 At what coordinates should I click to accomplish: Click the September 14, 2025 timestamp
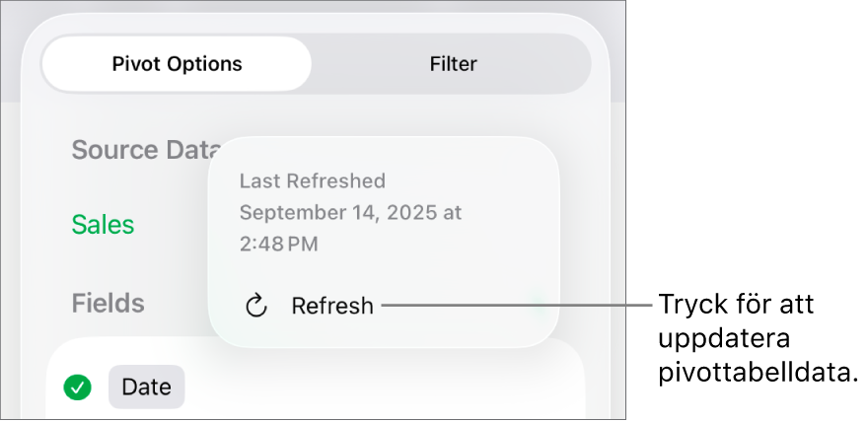(x=350, y=212)
